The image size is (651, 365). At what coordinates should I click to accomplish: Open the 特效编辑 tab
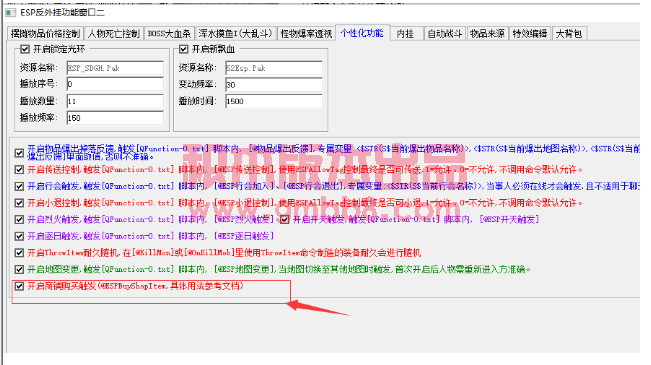(530, 34)
